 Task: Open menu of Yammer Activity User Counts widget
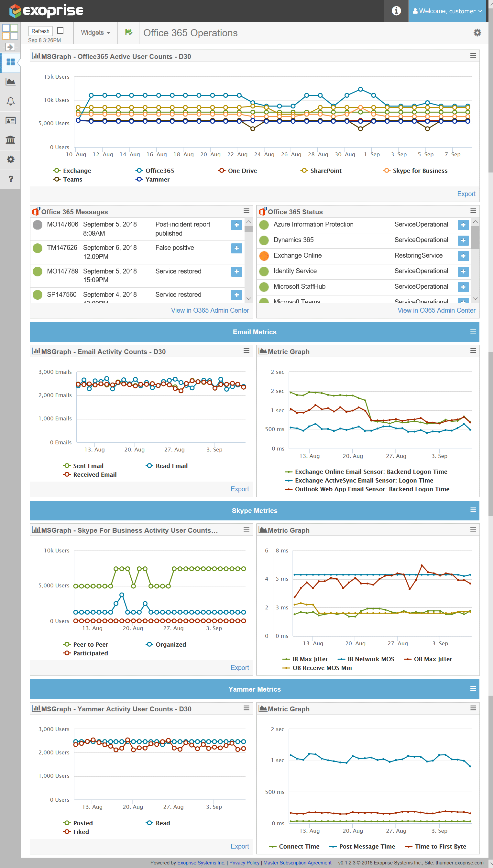[246, 708]
